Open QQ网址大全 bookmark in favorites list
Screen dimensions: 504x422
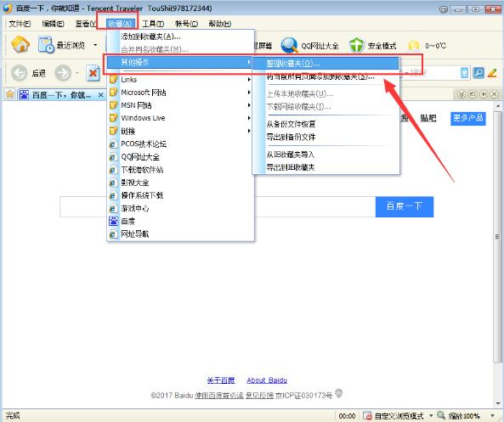(x=180, y=157)
